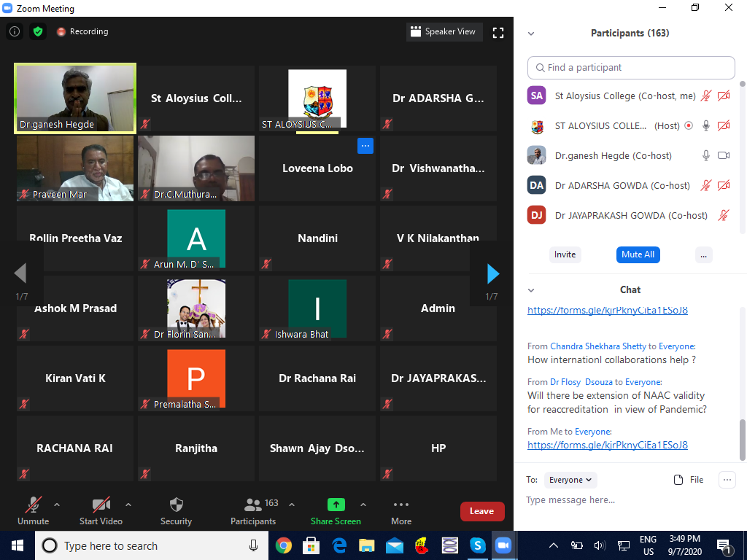Image resolution: width=747 pixels, height=560 pixels.
Task: Open the Windows notification center
Action: point(724,546)
